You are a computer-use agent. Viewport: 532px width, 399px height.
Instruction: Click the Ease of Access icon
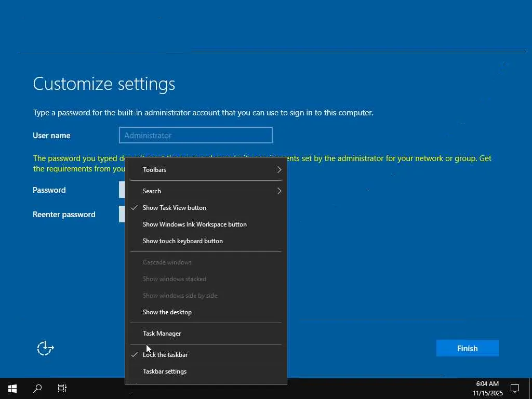[x=45, y=348]
